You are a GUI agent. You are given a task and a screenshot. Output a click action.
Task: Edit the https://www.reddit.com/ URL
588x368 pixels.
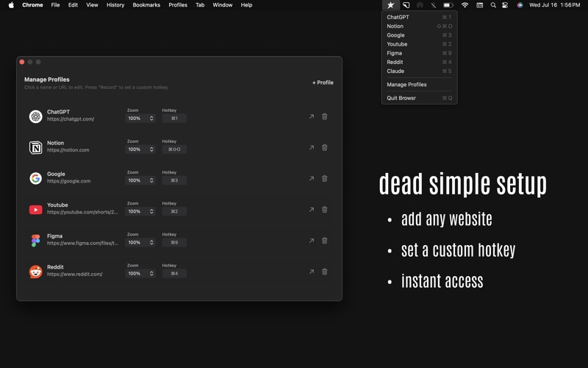click(75, 274)
